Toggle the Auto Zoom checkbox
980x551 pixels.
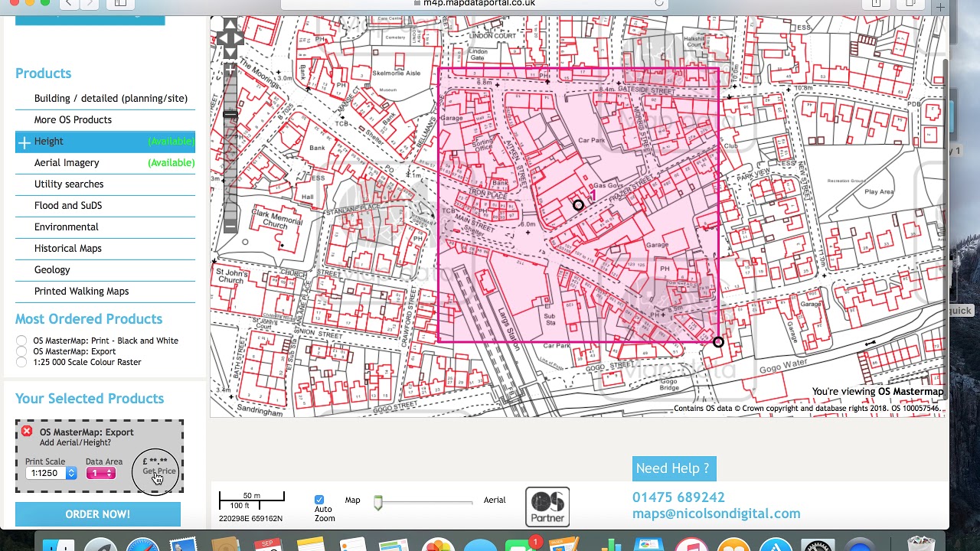pyautogui.click(x=319, y=500)
